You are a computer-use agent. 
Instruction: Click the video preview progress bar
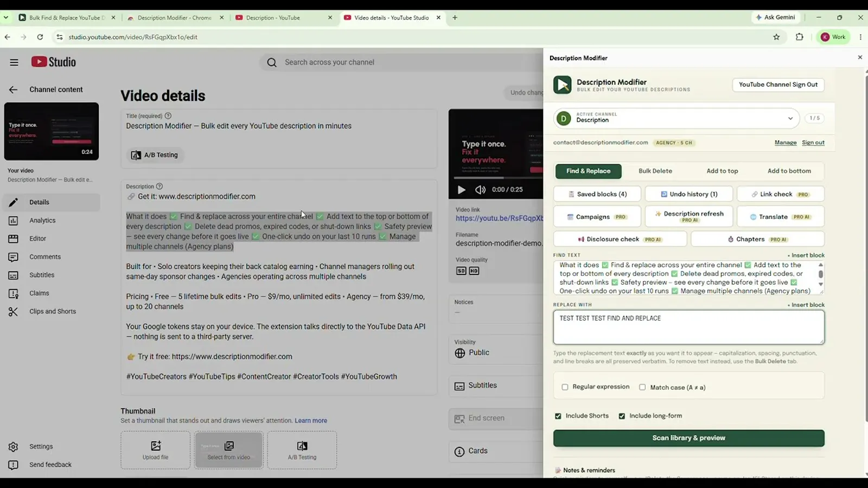(498, 178)
